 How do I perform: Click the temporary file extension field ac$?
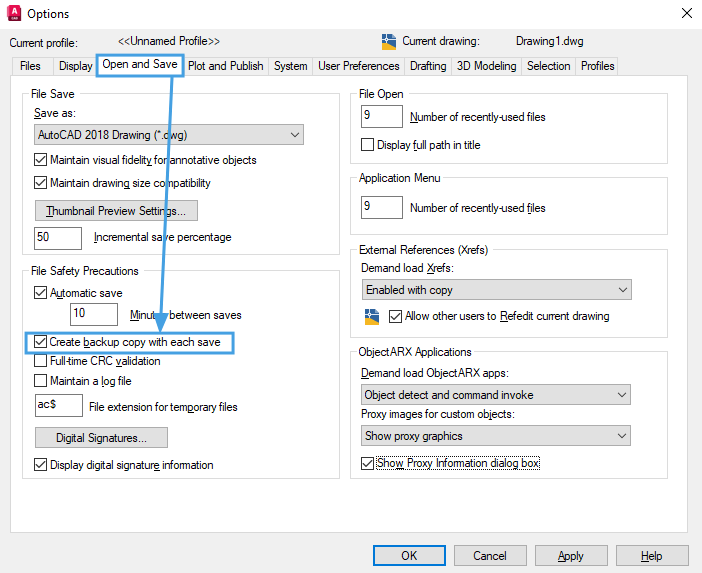(59, 405)
